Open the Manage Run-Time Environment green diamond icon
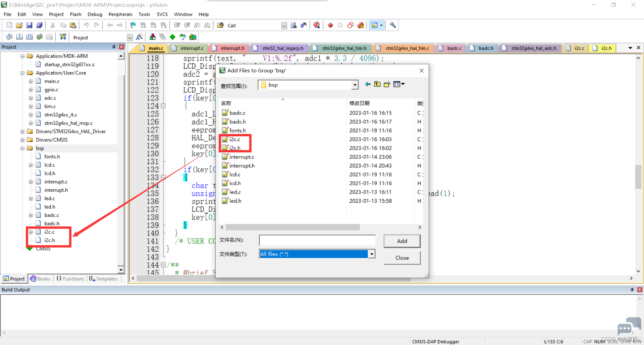This screenshot has width=644, height=345. click(x=172, y=37)
